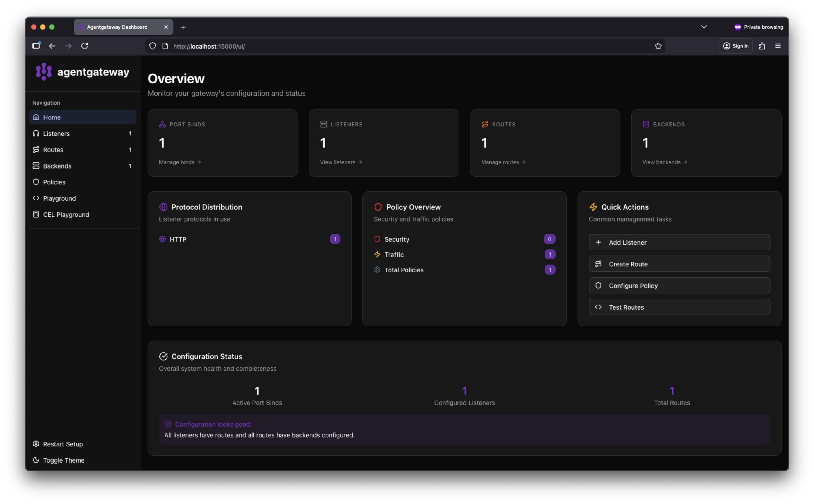
Task: Reload the page with the refresh icon
Action: [85, 46]
